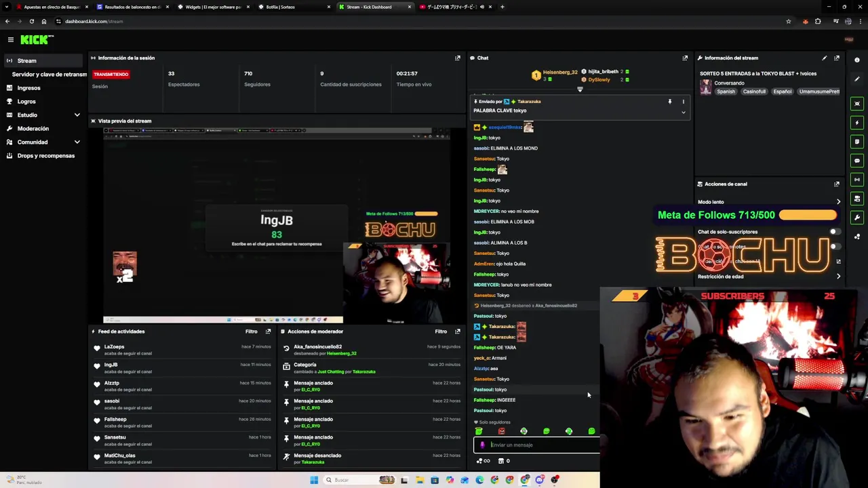Pop out the Información de la sesión panel

tap(457, 58)
